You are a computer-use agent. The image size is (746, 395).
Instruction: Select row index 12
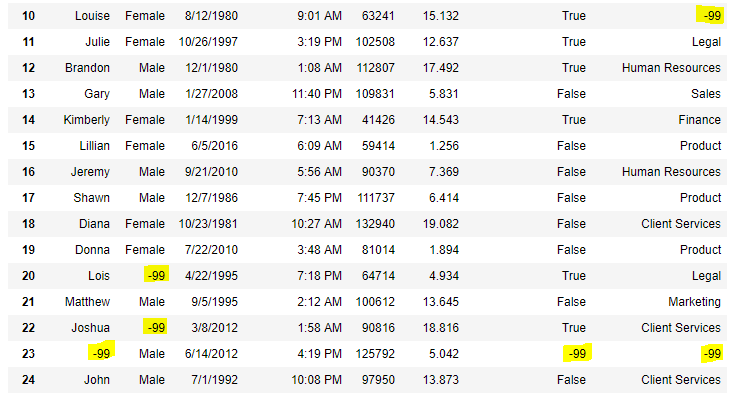point(28,68)
